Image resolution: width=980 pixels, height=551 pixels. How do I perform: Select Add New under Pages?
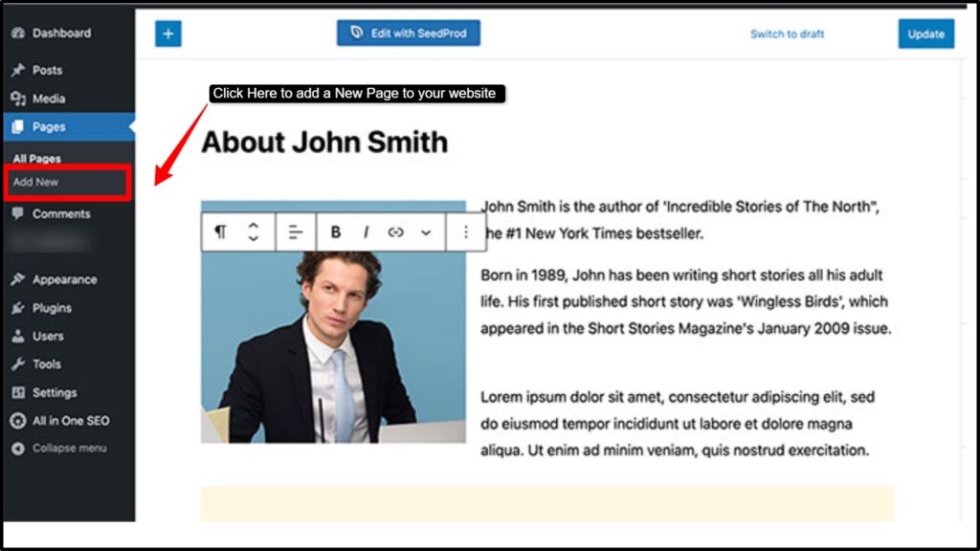pyautogui.click(x=36, y=182)
